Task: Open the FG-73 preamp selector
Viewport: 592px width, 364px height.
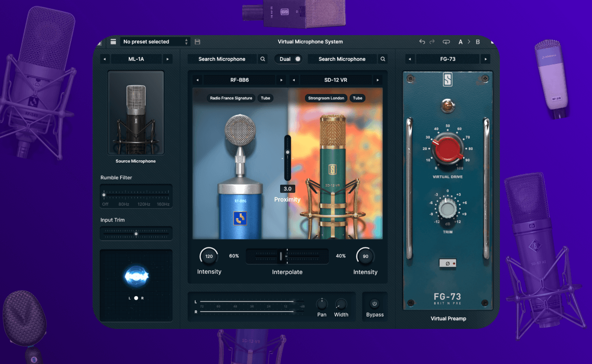Action: click(x=448, y=59)
